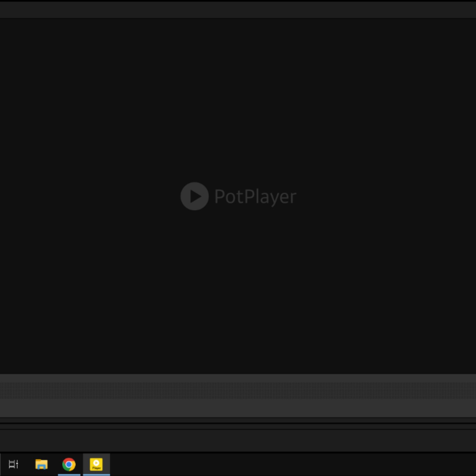Click the right end of the seek bar

click(x=473, y=390)
